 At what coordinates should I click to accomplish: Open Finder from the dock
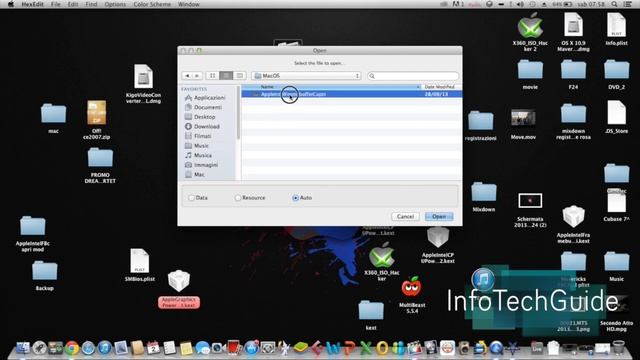point(23,348)
